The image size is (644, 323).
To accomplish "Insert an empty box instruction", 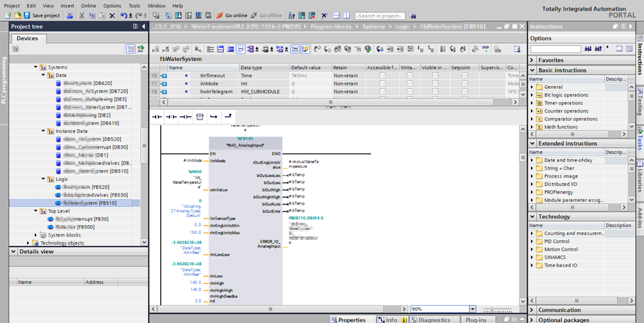I will (x=200, y=117).
